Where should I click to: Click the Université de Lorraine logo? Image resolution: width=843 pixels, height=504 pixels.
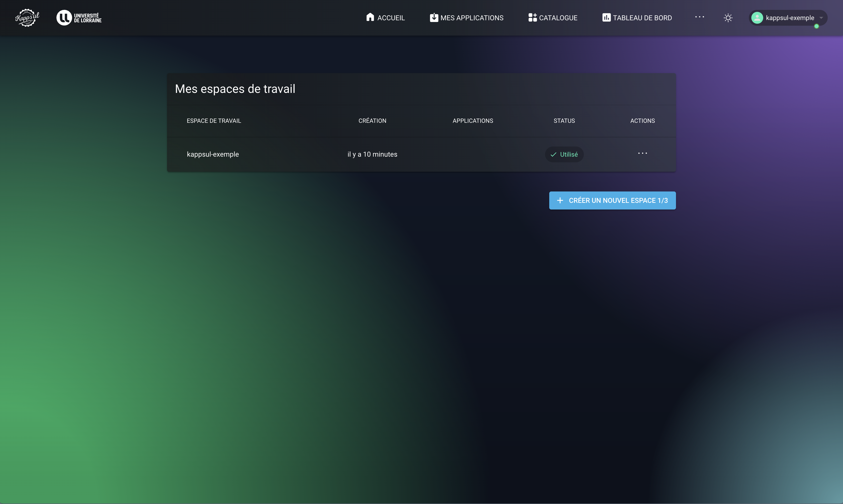79,18
